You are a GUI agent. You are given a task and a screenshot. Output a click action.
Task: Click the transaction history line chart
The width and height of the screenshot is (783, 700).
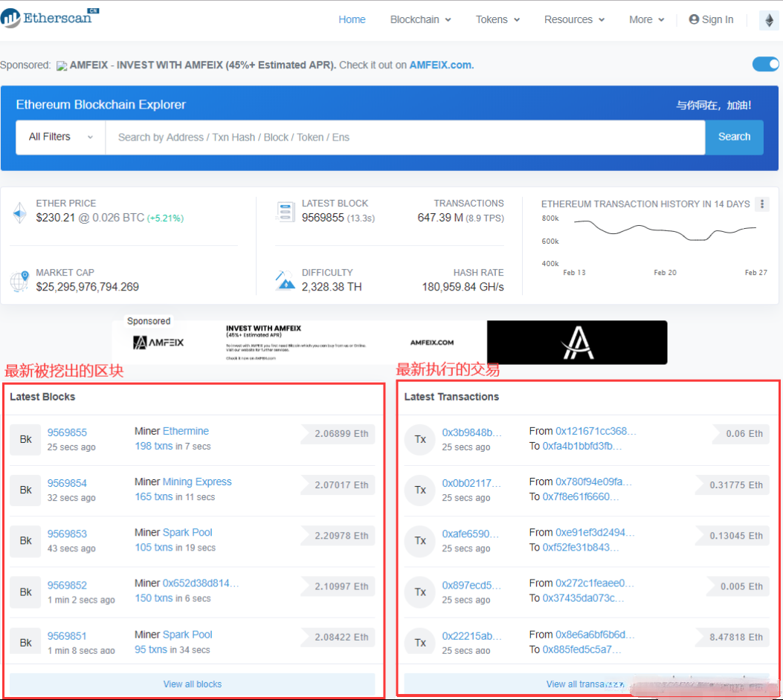coord(666,231)
